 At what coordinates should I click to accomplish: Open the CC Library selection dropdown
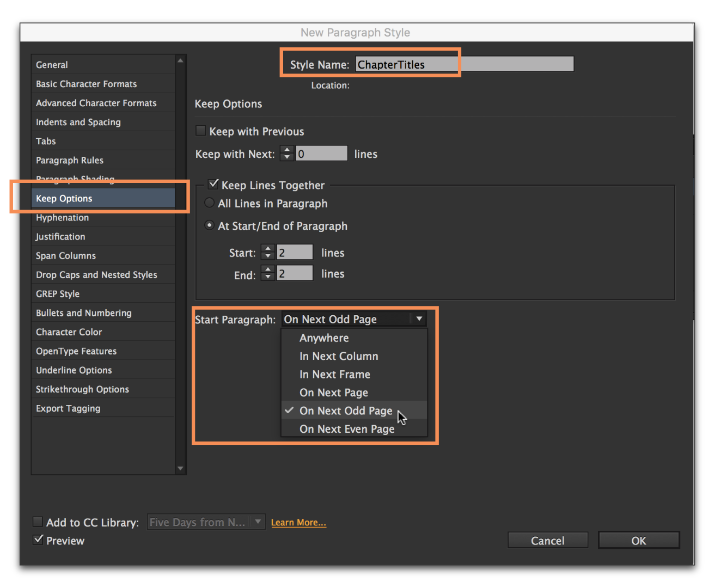click(x=257, y=522)
